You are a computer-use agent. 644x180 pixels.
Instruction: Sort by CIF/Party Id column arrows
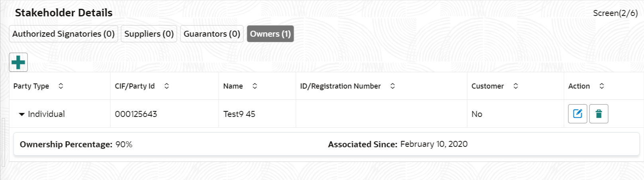coord(166,86)
